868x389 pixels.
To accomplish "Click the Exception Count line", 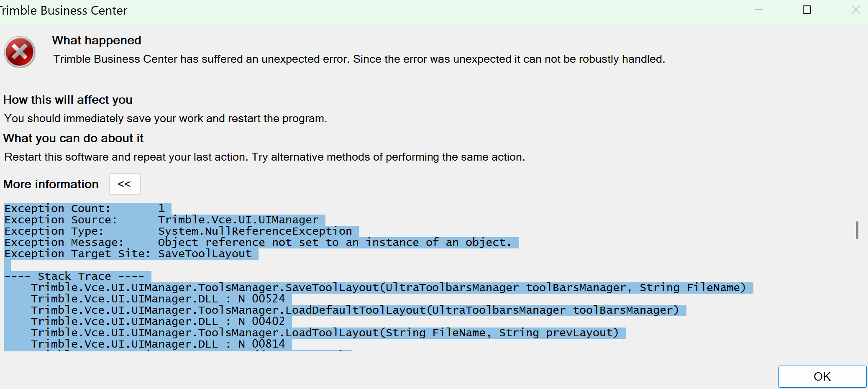I will pos(84,209).
